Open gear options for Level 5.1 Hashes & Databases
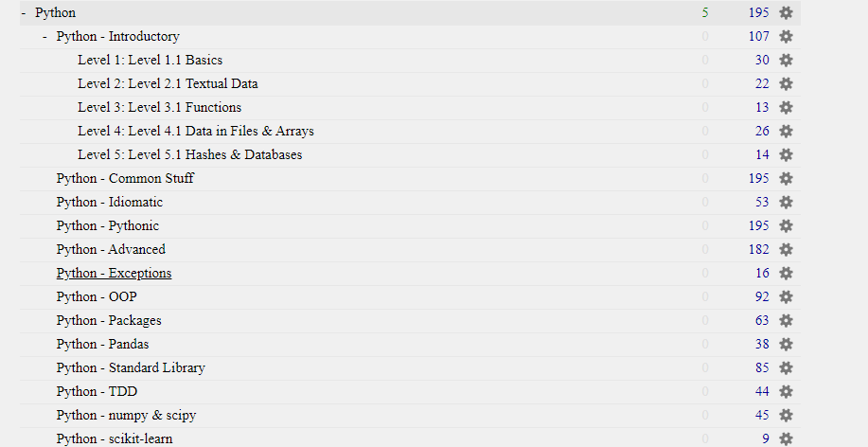868x447 pixels. click(786, 154)
